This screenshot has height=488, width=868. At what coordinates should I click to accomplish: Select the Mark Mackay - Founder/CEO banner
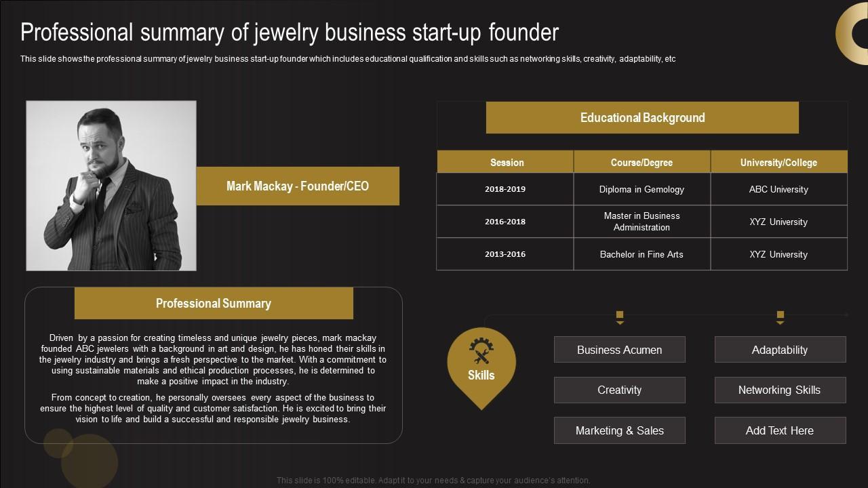[298, 186]
